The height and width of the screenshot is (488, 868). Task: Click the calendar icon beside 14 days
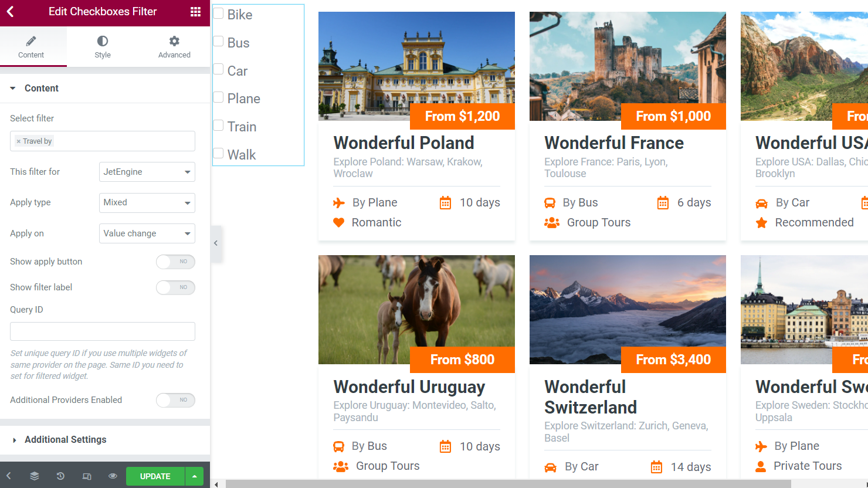tap(657, 467)
